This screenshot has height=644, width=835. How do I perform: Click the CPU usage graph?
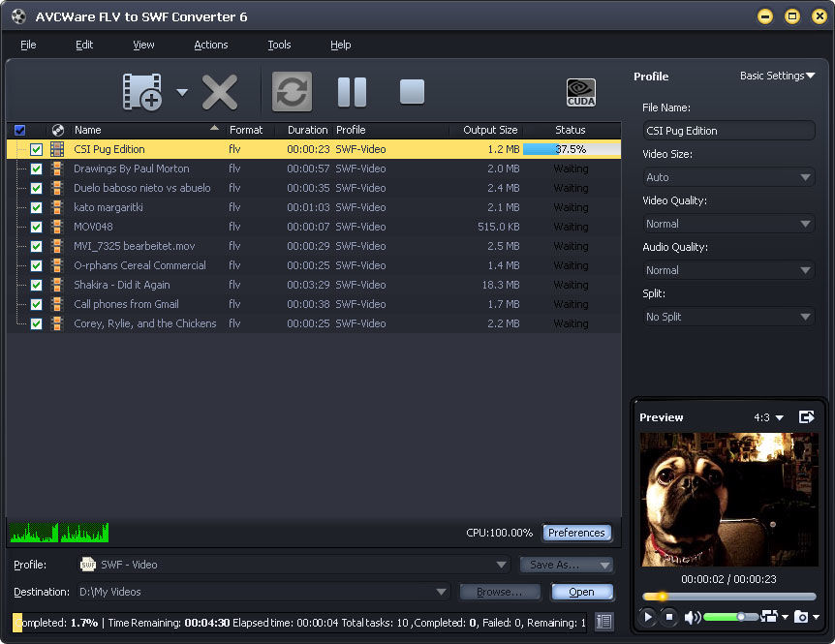click(x=58, y=533)
